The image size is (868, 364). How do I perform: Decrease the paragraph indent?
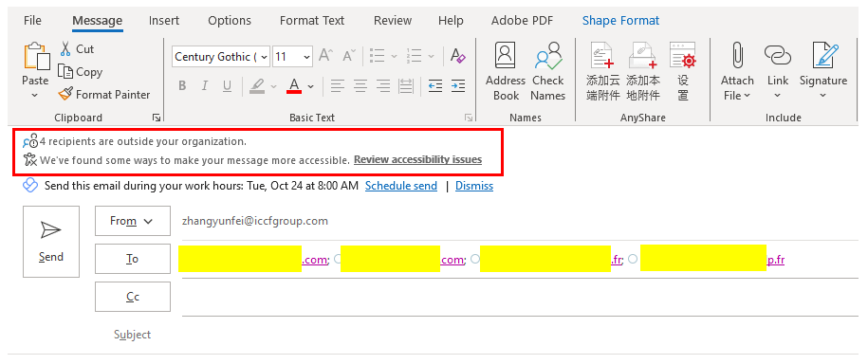(435, 85)
